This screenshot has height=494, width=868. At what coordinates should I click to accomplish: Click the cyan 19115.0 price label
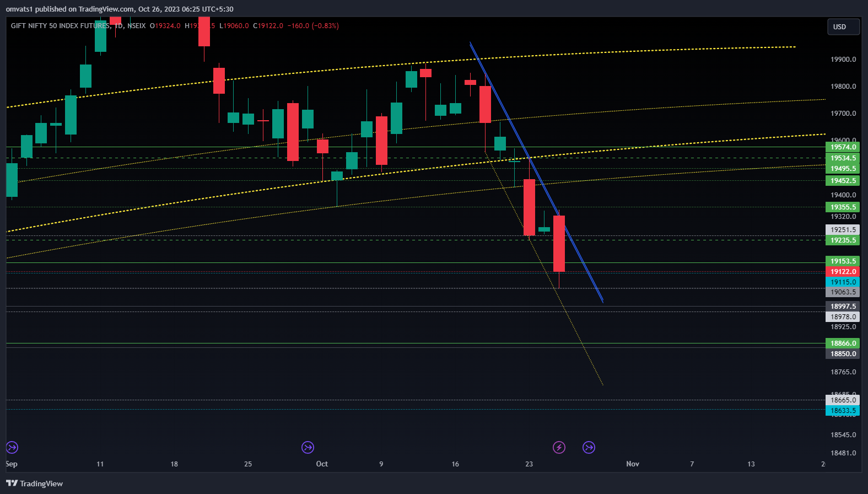843,282
